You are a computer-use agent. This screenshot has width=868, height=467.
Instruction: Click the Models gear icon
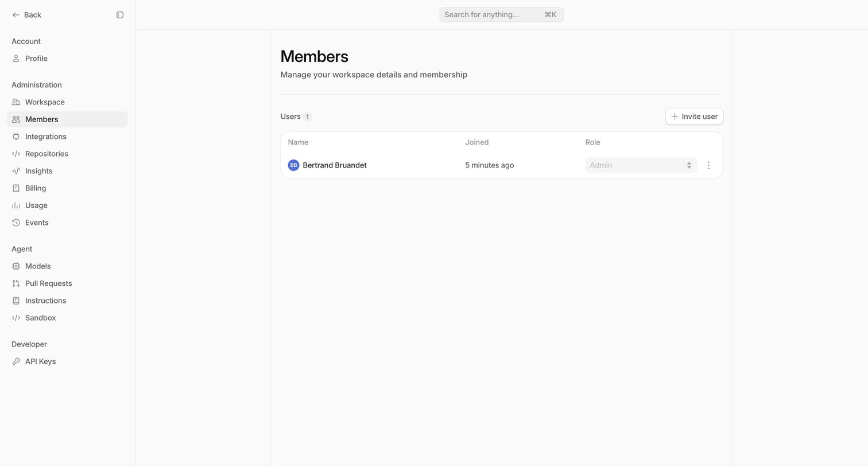tap(16, 266)
